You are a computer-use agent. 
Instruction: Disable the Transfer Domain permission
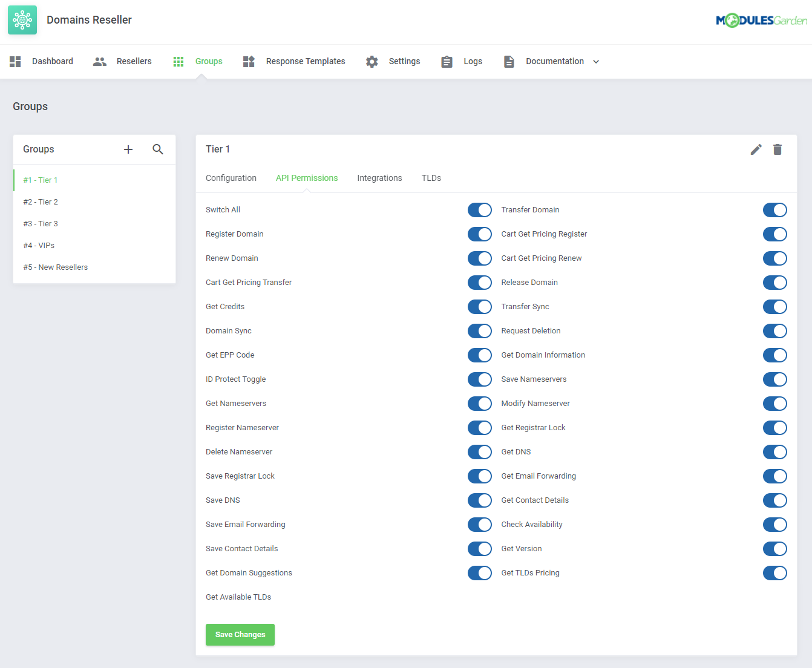[775, 210]
